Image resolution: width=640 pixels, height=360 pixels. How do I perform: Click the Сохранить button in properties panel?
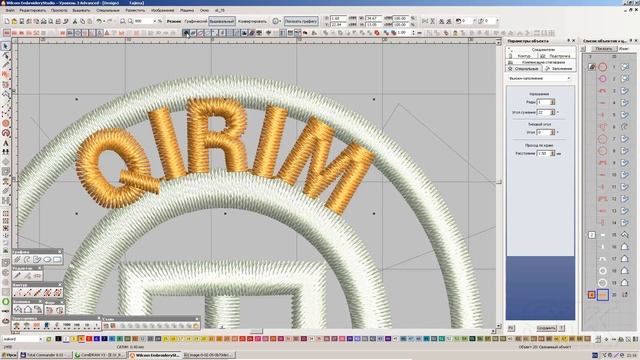[546, 328]
